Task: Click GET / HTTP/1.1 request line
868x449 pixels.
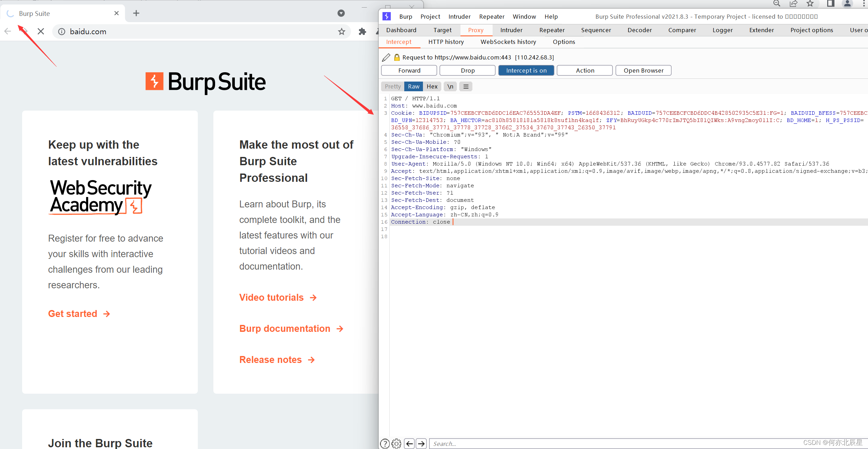Action: click(415, 99)
